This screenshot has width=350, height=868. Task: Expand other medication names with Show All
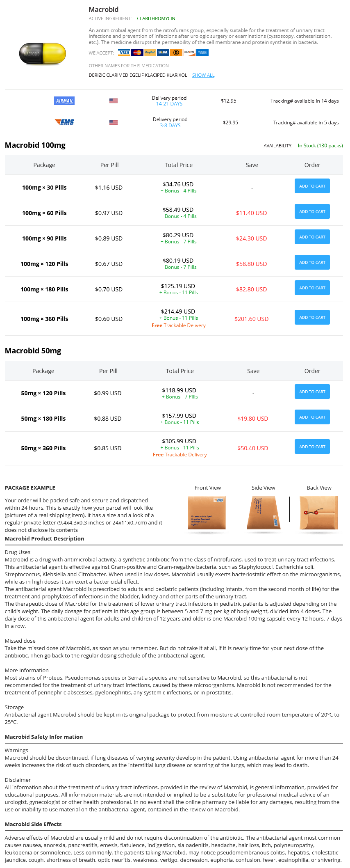pos(203,76)
